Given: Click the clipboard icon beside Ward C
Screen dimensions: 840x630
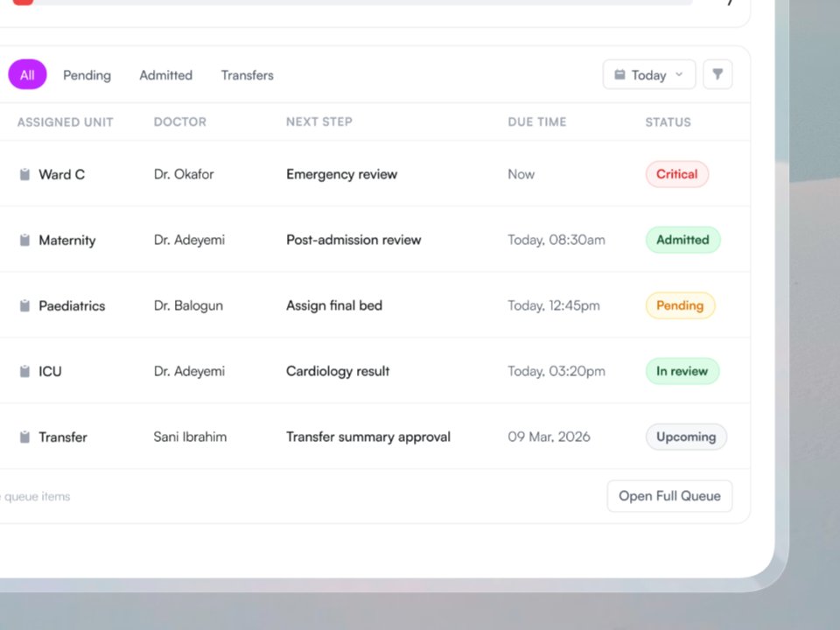Looking at the screenshot, I should pyautogui.click(x=24, y=174).
